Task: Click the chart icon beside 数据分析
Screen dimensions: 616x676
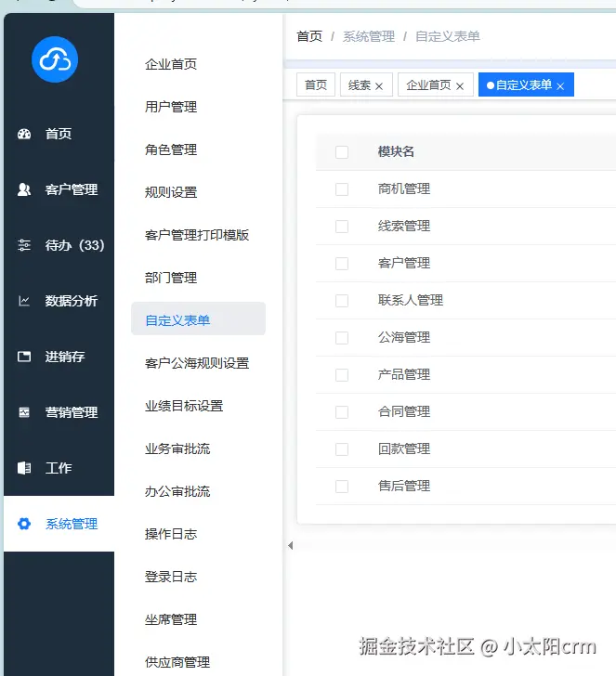Action: click(24, 301)
